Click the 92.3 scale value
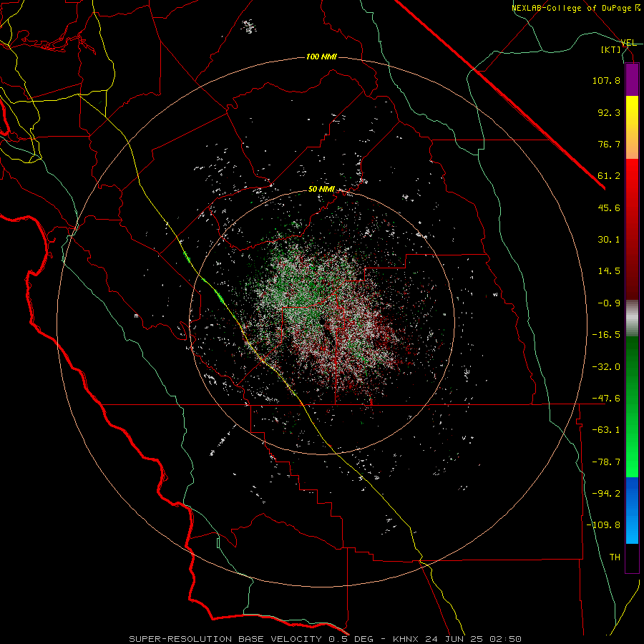The image size is (644, 644). tap(609, 112)
